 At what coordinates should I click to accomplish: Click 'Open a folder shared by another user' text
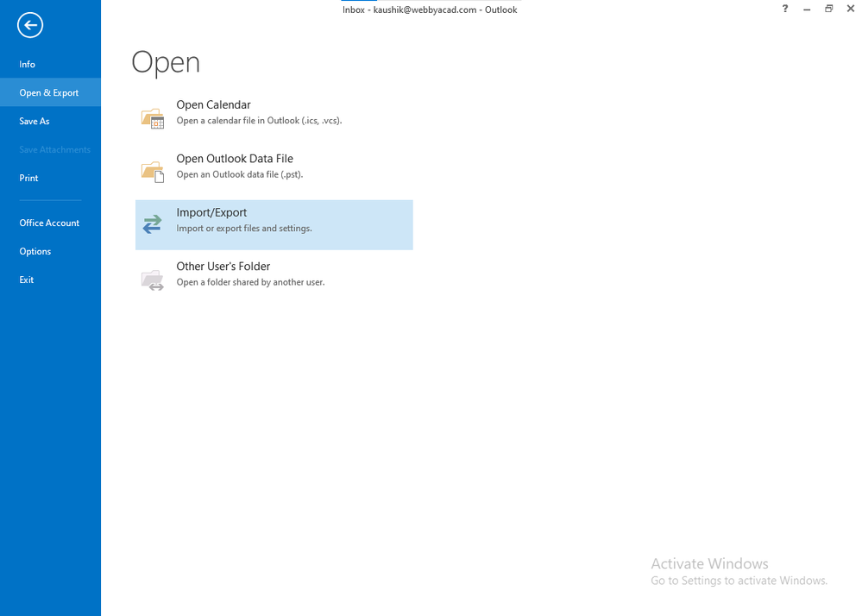251,282
